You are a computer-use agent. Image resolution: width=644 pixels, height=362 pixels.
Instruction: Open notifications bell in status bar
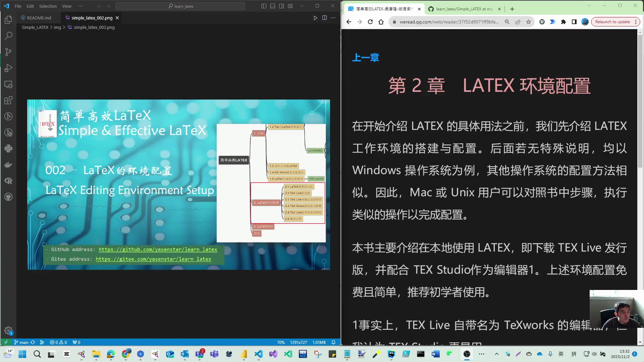click(333, 342)
